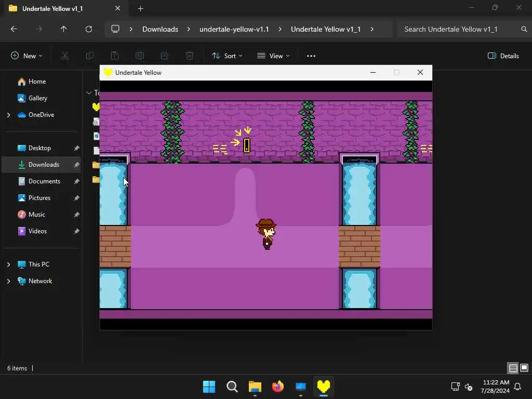Screen dimensions: 532x399
Task: Open File Explorer from the taskbar
Action: pyautogui.click(x=255, y=387)
